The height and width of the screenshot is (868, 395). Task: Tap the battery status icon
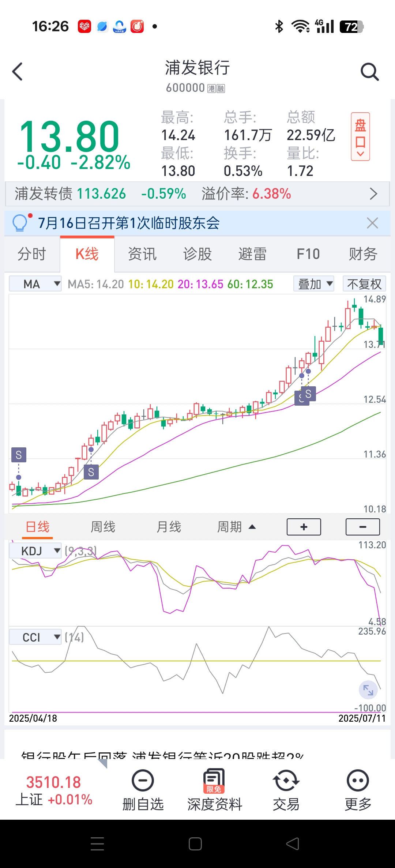pyautogui.click(x=352, y=27)
